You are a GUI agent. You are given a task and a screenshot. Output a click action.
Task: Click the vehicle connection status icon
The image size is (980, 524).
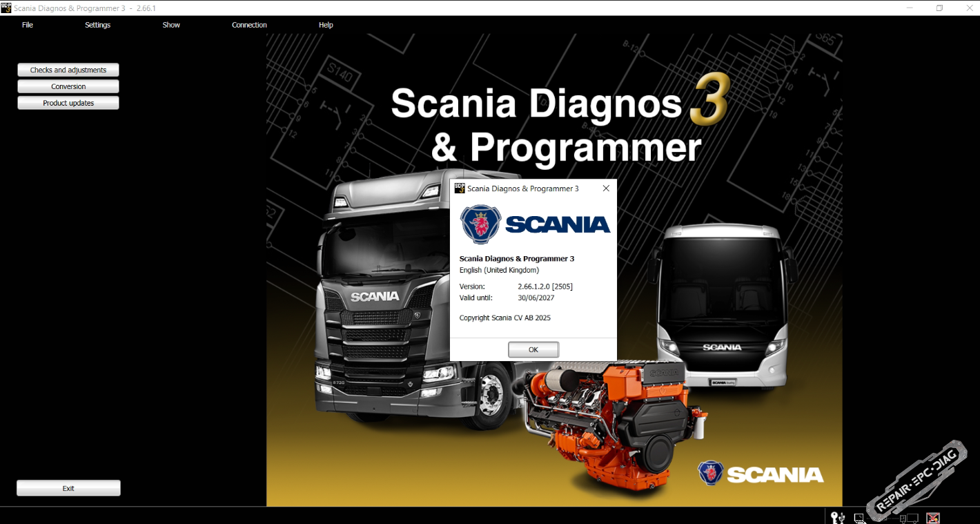[x=909, y=518]
